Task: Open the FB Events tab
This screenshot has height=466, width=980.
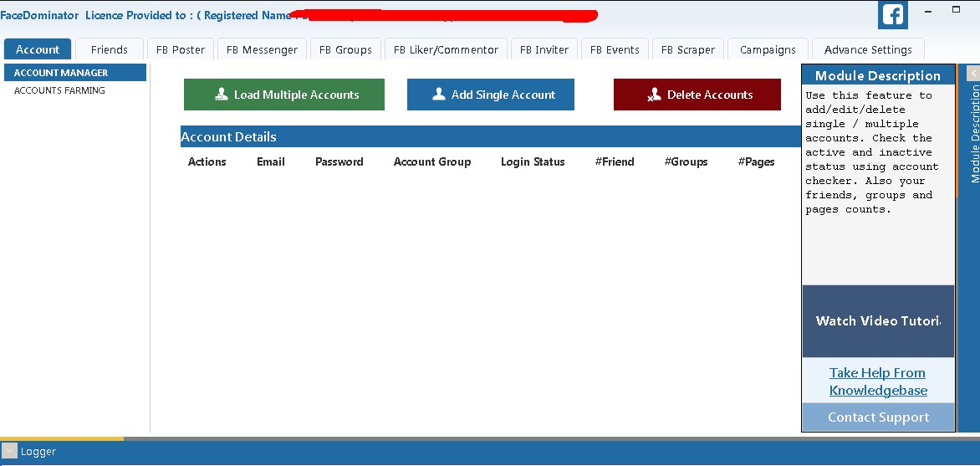Action: (615, 49)
